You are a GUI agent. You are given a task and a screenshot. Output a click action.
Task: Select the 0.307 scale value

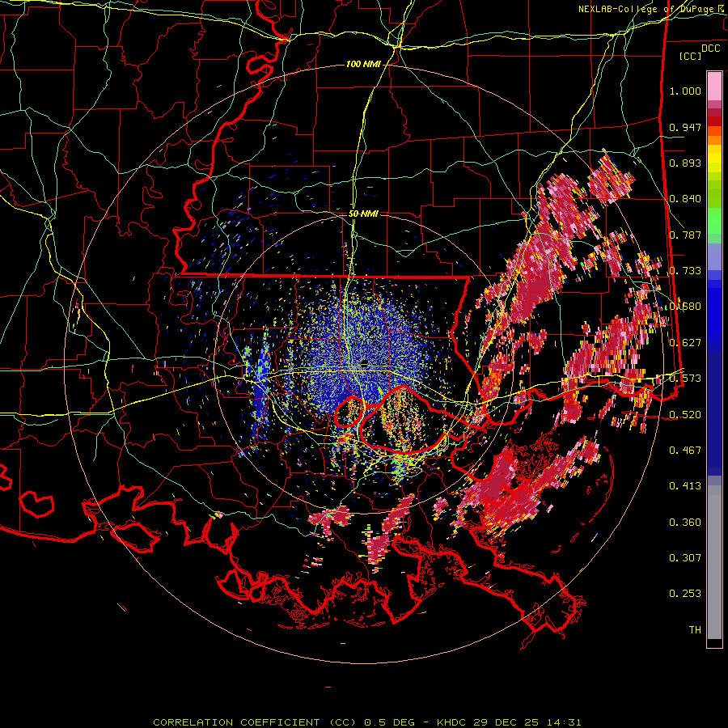(685, 558)
